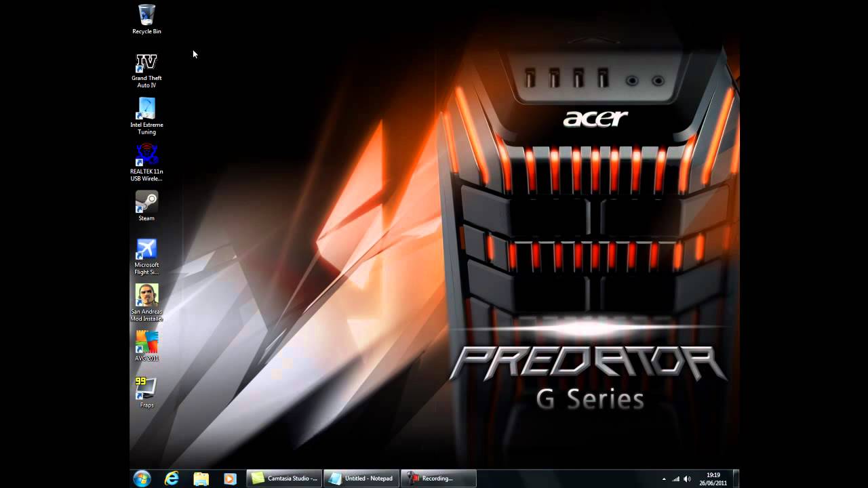
Task: Switch to Untitled - Notepad taskbar button
Action: pos(361,479)
